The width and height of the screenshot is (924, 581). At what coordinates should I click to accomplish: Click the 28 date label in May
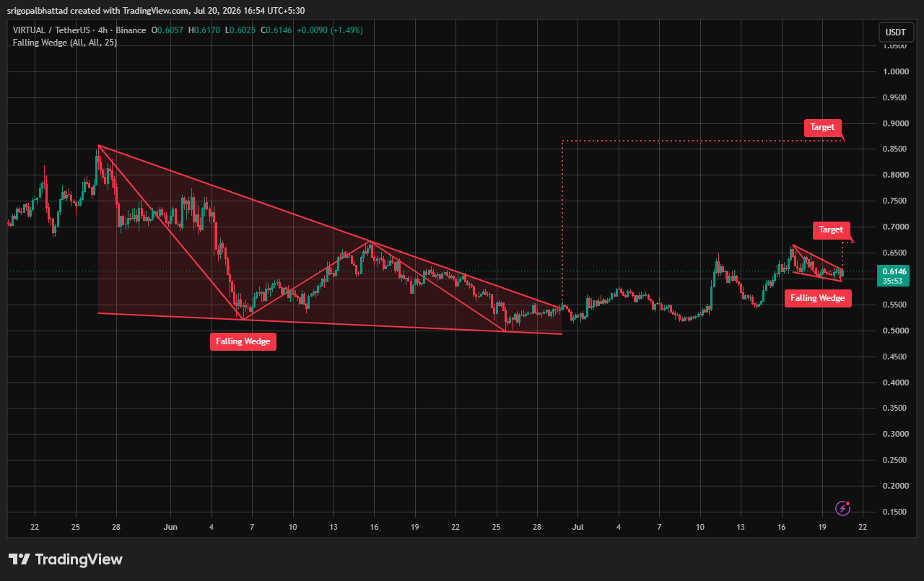pyautogui.click(x=115, y=527)
